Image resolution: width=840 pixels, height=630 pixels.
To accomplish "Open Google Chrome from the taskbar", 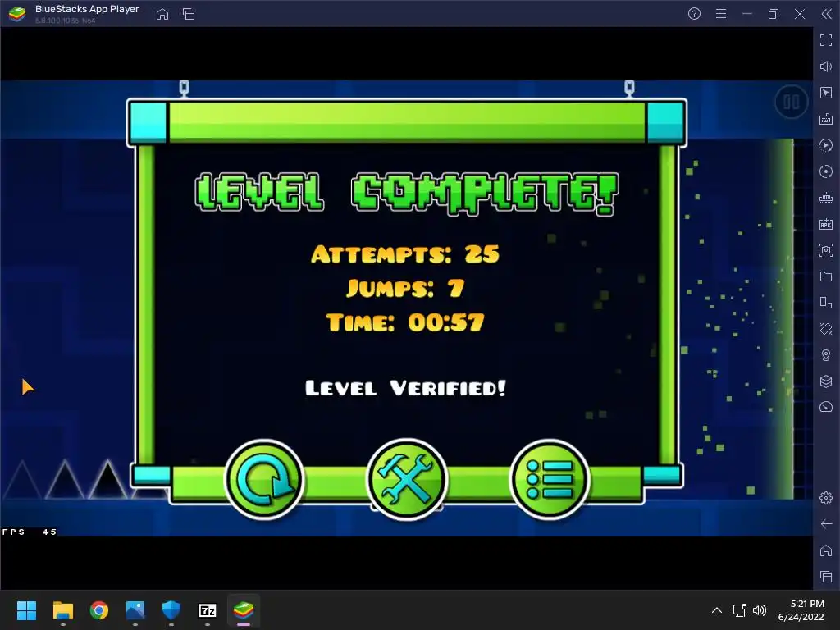I will [99, 610].
